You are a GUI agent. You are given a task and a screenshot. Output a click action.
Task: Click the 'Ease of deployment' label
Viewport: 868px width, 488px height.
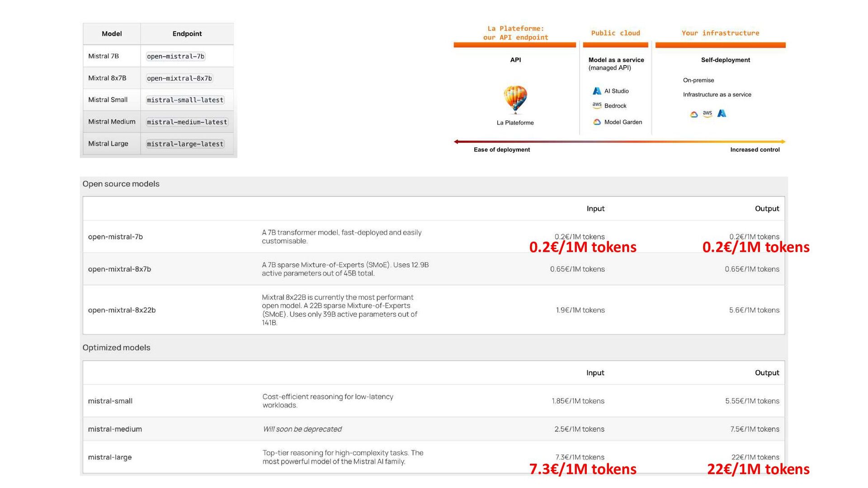[x=502, y=150]
